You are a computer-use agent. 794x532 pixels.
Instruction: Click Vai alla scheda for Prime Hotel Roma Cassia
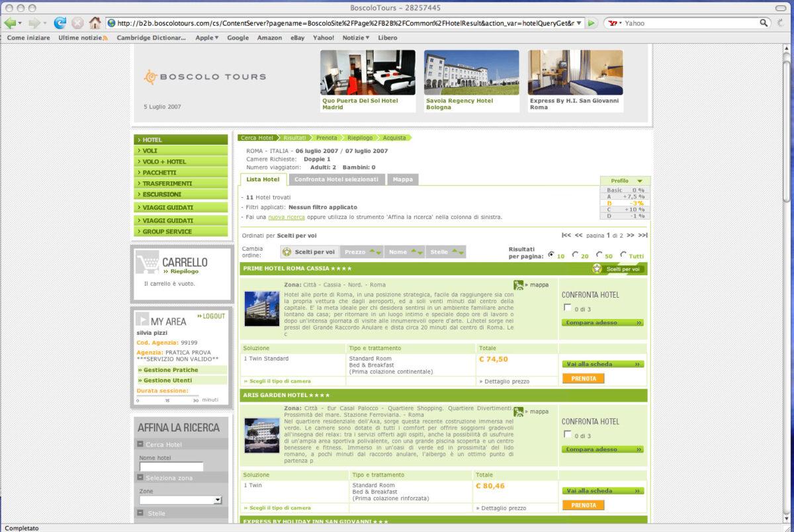pos(603,364)
